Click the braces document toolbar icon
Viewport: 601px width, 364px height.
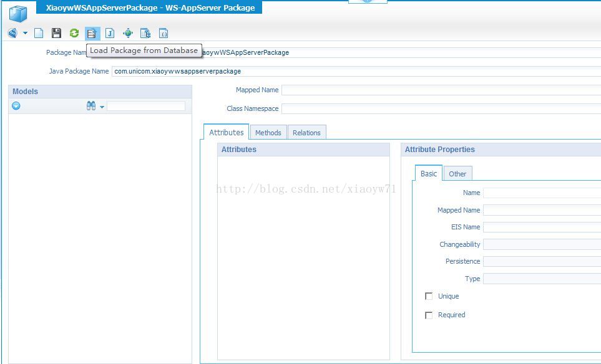tap(164, 33)
